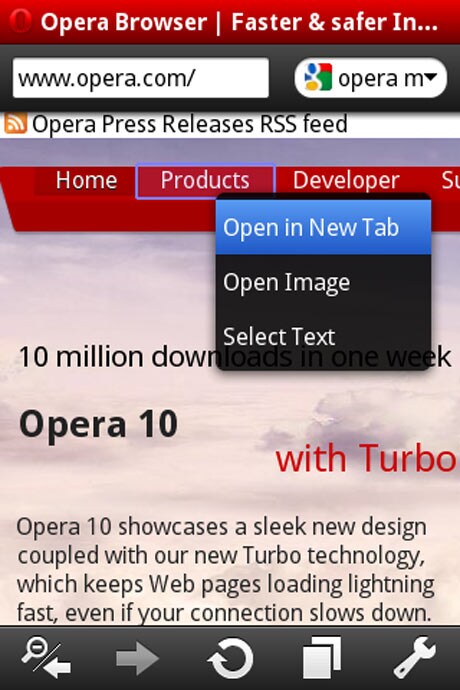460x690 pixels.
Task: Expand the search engine dropdown arrow
Action: click(431, 77)
